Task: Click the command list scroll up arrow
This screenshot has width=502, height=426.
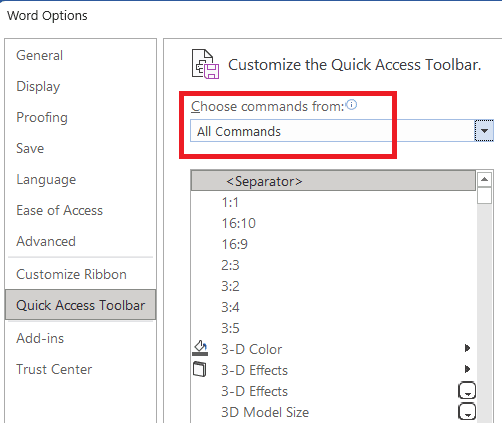Action: click(x=484, y=180)
